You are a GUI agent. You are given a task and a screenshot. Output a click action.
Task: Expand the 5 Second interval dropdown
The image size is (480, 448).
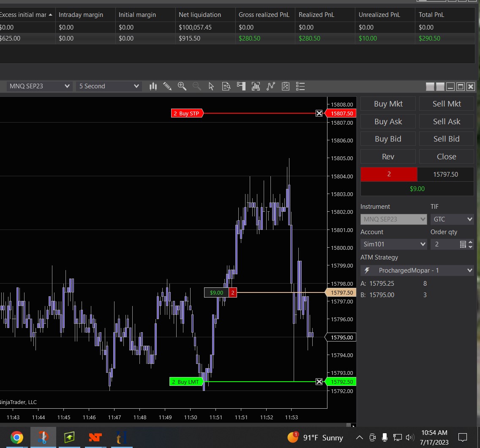coord(109,86)
